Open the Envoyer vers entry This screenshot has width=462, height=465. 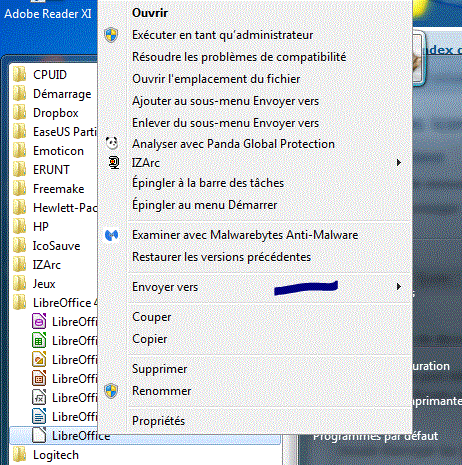165,287
